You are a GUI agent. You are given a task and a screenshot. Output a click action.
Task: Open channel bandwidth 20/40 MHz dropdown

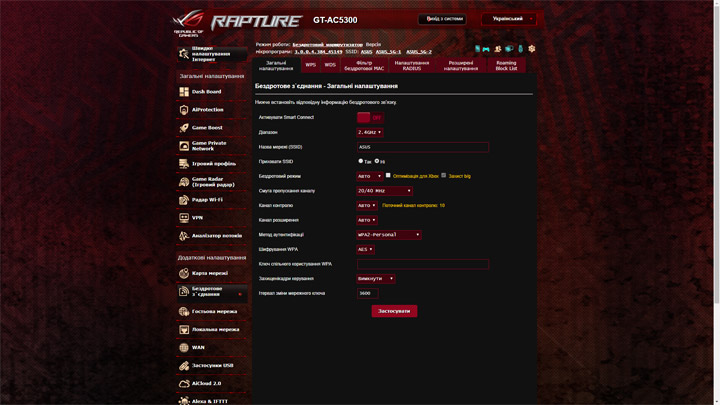(384, 191)
